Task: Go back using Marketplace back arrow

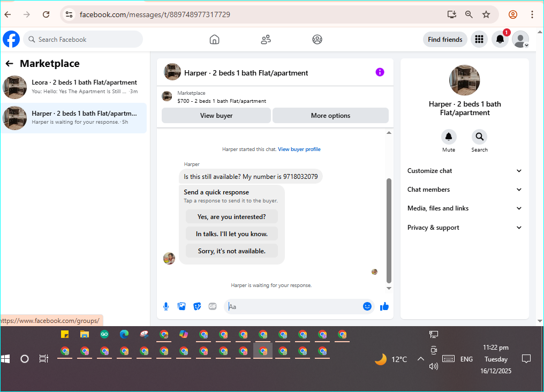Action: tap(9, 64)
